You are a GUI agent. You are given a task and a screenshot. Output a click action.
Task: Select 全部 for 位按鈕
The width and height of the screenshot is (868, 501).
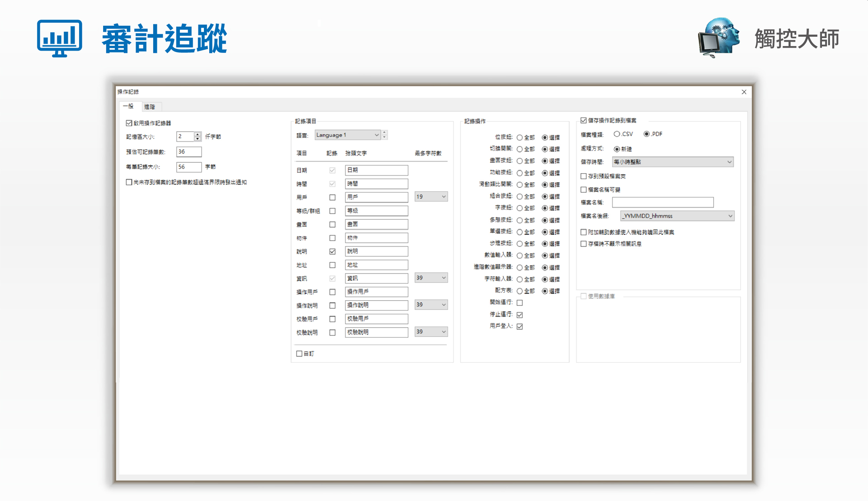coord(520,137)
